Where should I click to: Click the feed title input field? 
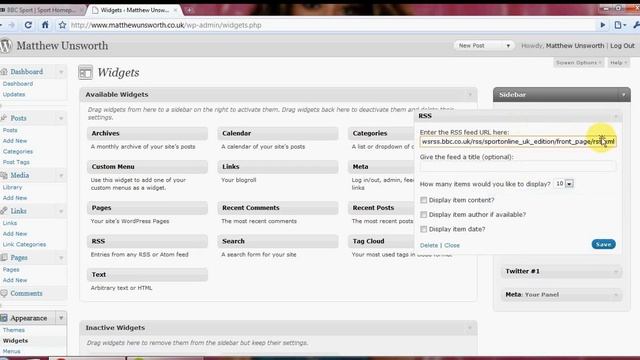(518, 166)
